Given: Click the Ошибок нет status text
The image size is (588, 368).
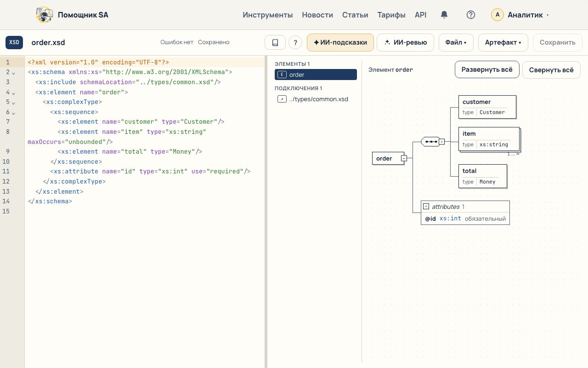Looking at the screenshot, I should 177,42.
